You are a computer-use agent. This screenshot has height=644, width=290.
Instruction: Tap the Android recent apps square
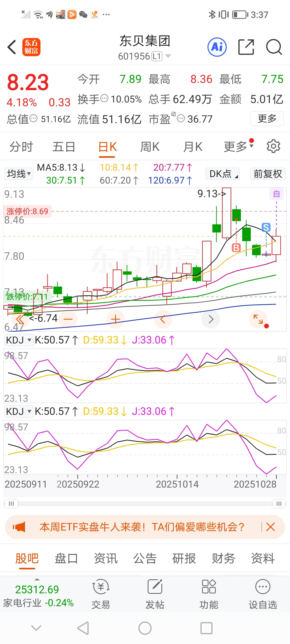pyautogui.click(x=206, y=628)
